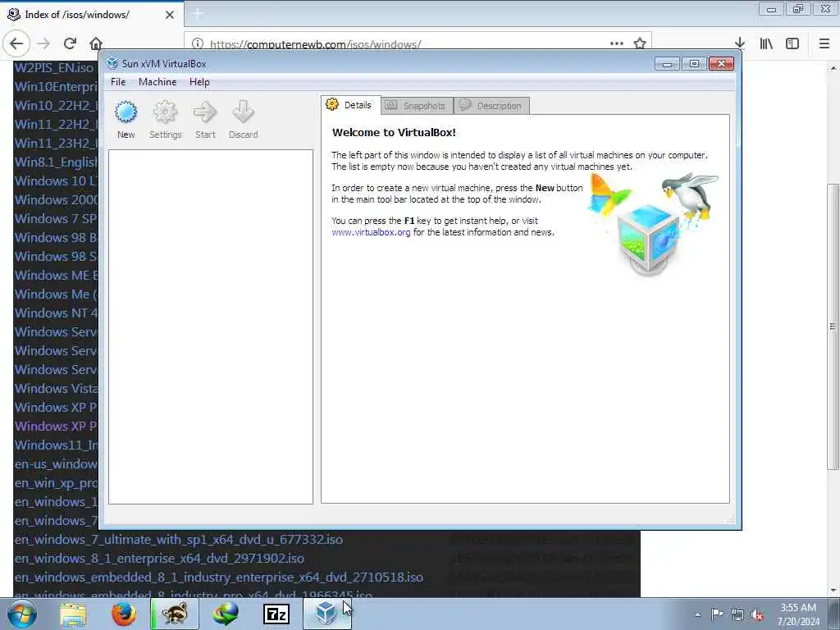Open en_windows_8_1_enterprise_x64_dvd_2971902.iso link
Viewport: 840px width, 630px height.
[159, 558]
